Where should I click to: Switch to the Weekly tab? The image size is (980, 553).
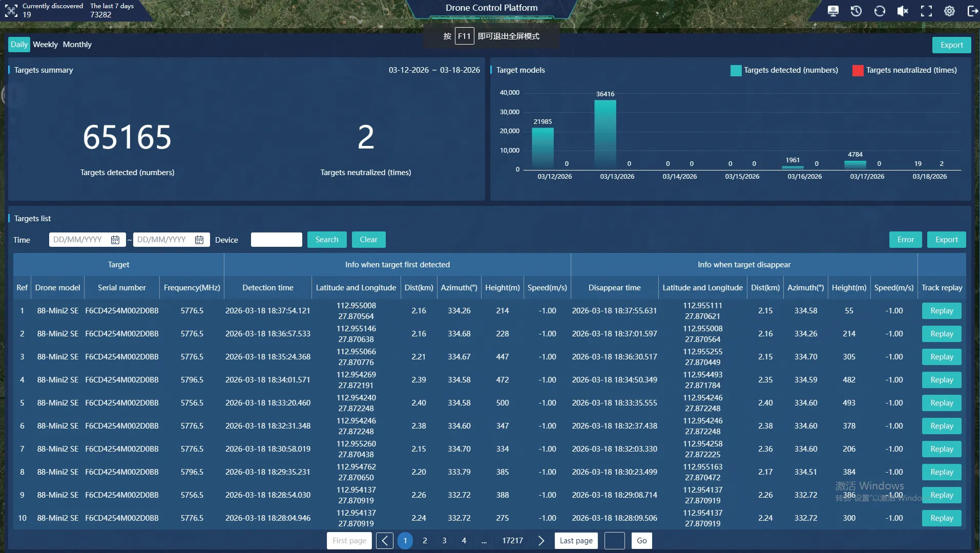45,45
